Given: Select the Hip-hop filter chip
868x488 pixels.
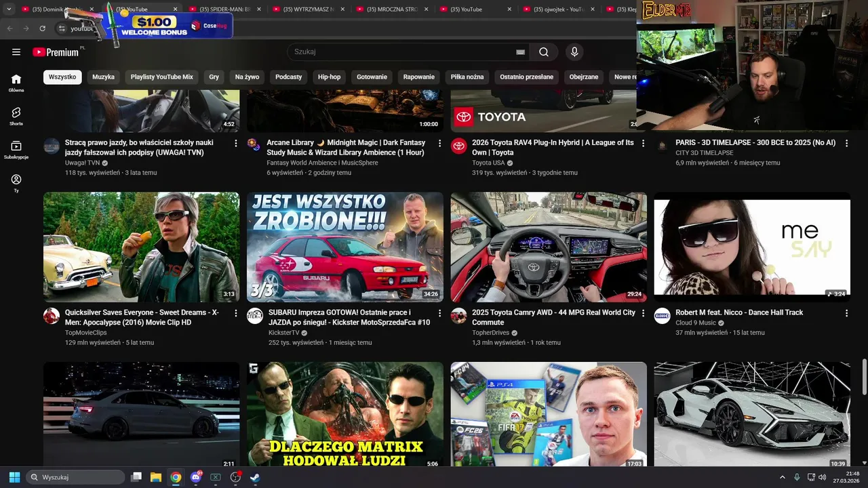Looking at the screenshot, I should pyautogui.click(x=330, y=77).
